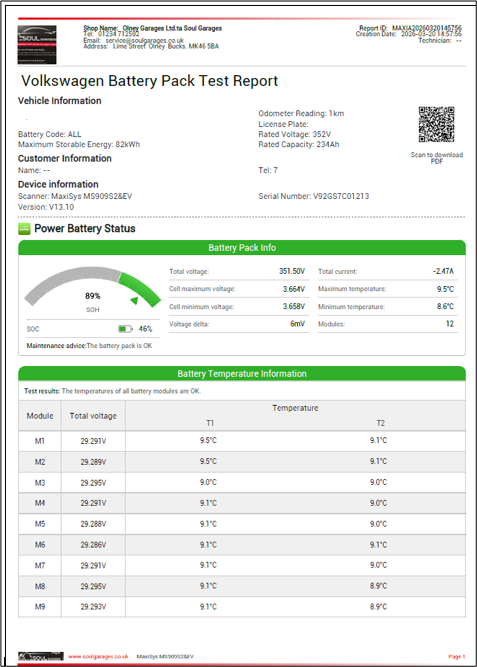
Task: Select the Battery Pack Info green header
Action: click(x=242, y=248)
